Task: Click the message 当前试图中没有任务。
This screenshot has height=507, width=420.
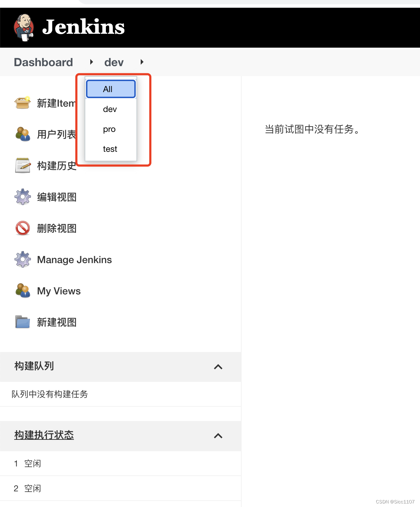Action: 313,129
